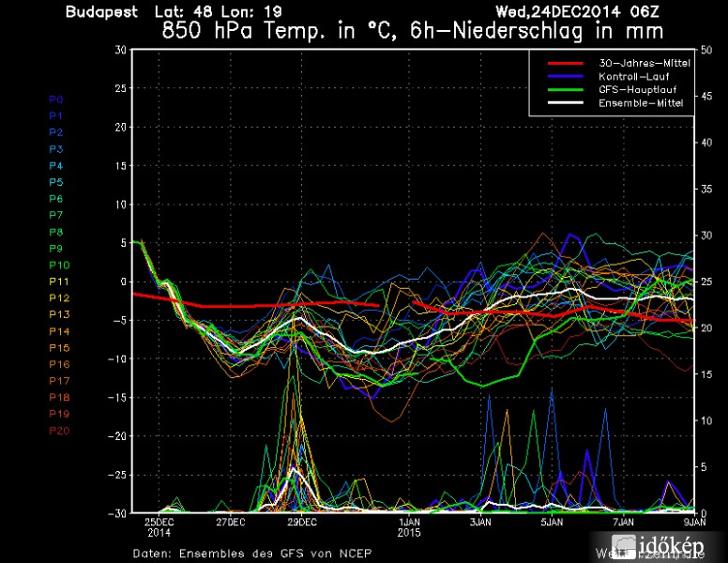Select the P4 ensemble member label
This screenshot has height=563, width=728.
pyautogui.click(x=56, y=166)
